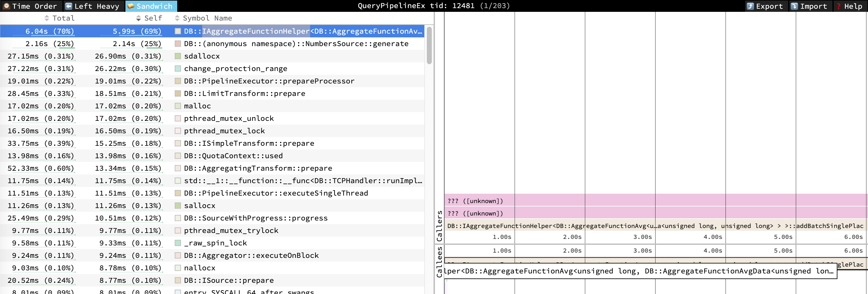Click swatch beside change_protection_range
The width and height of the screenshot is (868, 294).
tap(178, 69)
